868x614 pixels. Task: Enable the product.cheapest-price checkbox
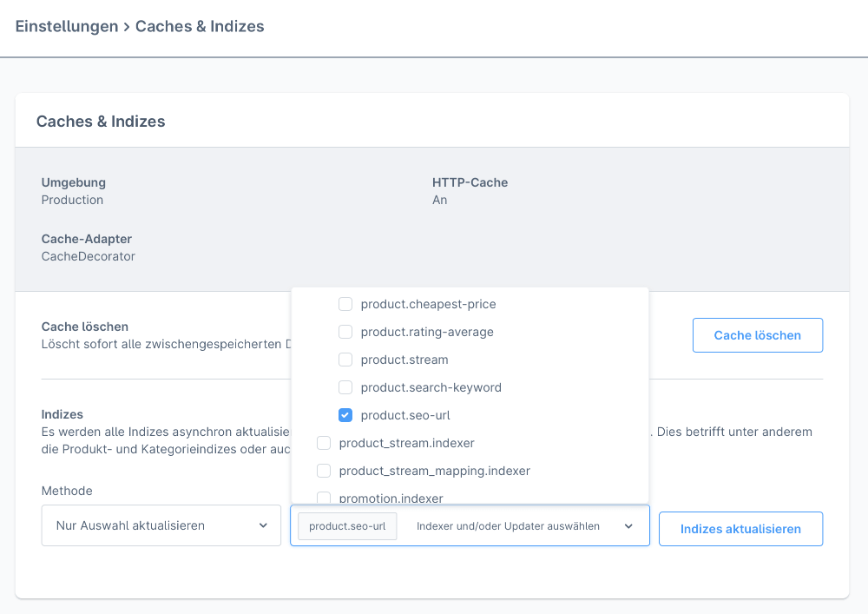[x=345, y=304]
